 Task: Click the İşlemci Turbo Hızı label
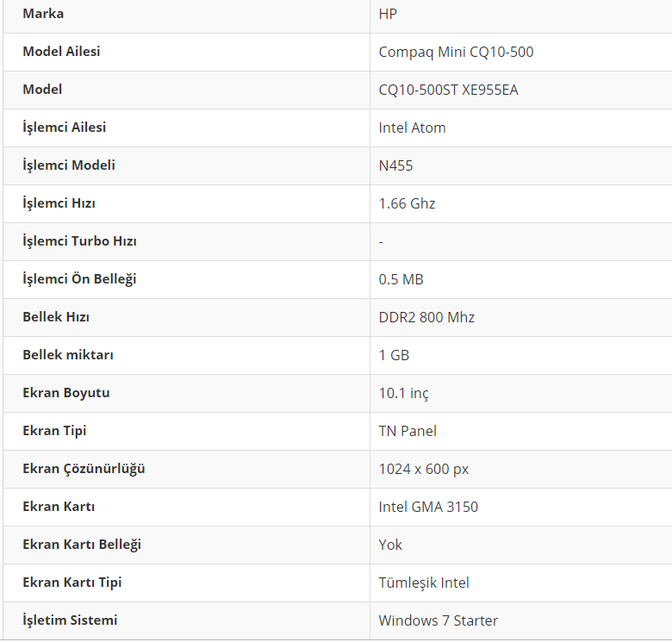pos(79,241)
